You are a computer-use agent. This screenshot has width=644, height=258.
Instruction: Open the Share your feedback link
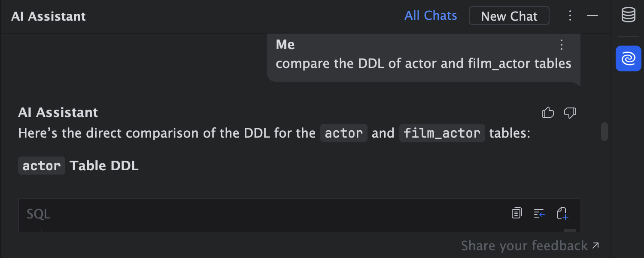coord(530,246)
